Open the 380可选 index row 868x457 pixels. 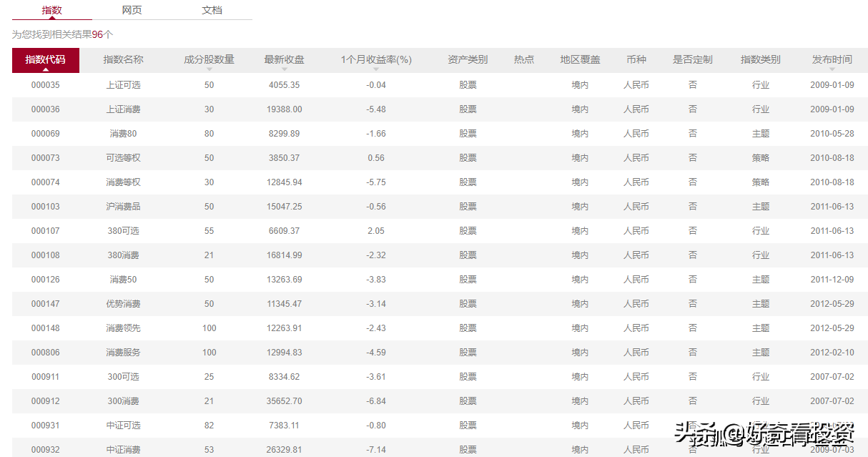[x=123, y=231]
